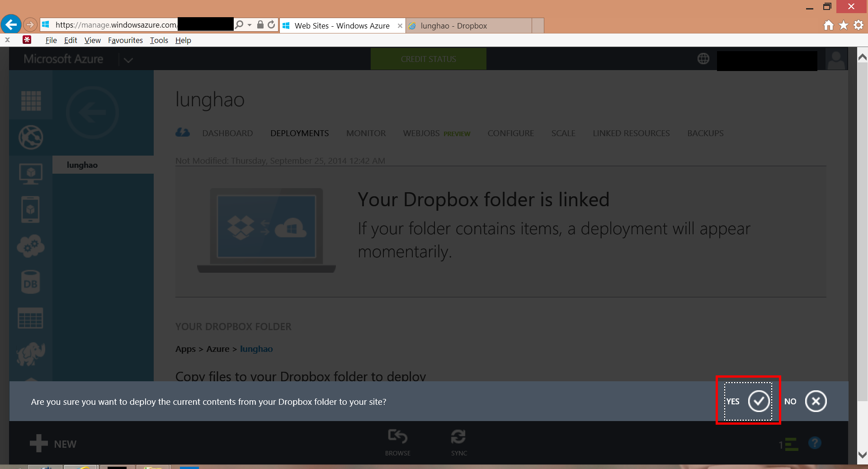The height and width of the screenshot is (469, 868).
Task: Open the lunghao Dropbox folder link
Action: point(256,349)
